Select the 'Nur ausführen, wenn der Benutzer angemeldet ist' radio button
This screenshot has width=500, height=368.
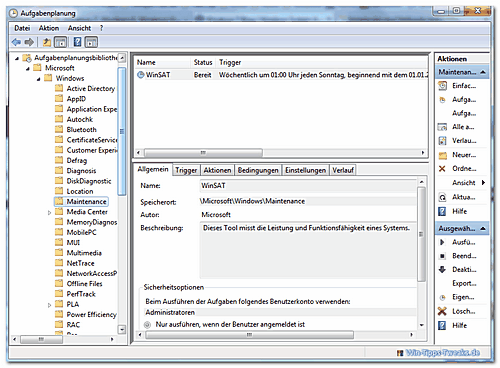pyautogui.click(x=147, y=324)
